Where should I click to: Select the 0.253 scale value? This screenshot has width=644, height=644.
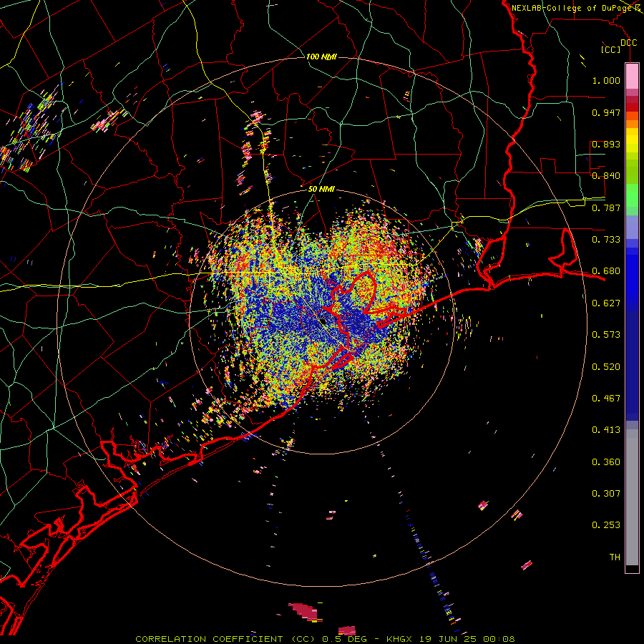[x=606, y=525]
